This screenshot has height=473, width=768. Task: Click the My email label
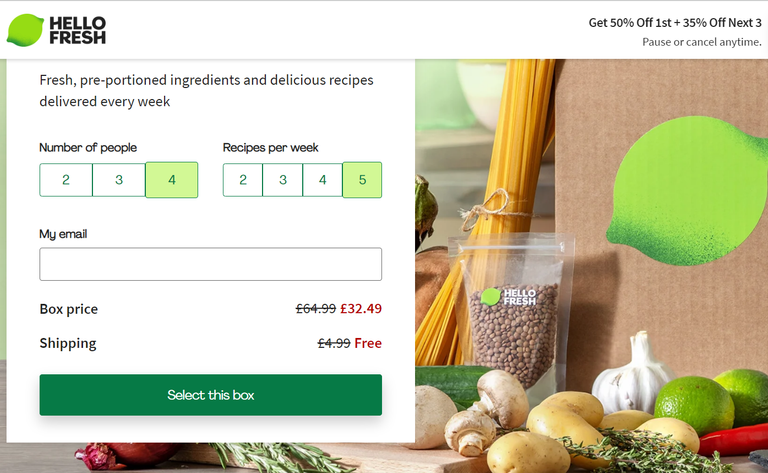click(x=63, y=234)
